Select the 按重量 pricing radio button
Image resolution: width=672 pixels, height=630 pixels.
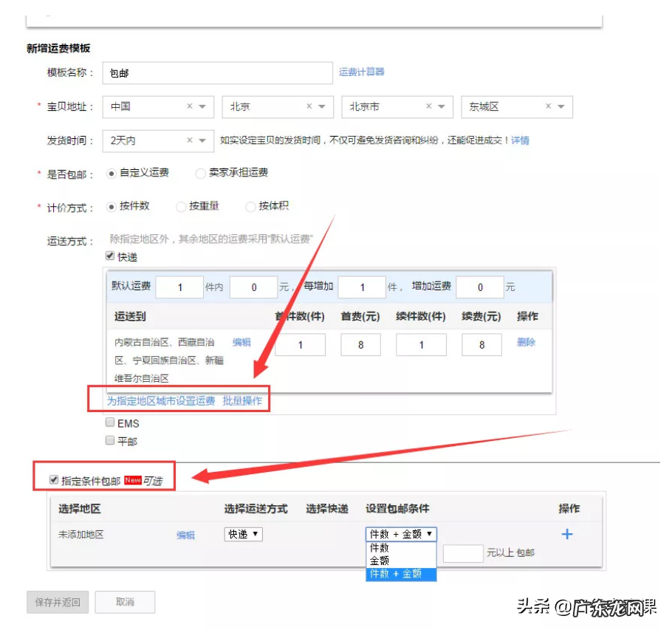[x=181, y=207]
